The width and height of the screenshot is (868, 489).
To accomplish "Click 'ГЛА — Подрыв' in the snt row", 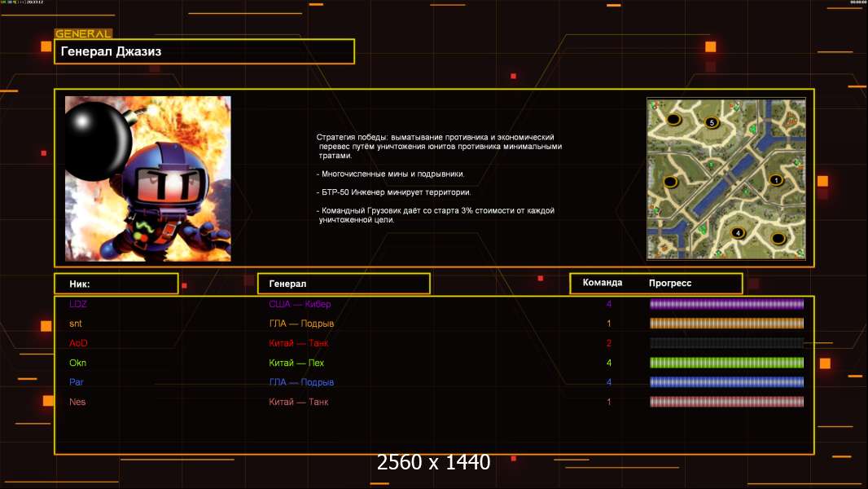I will click(x=301, y=324).
